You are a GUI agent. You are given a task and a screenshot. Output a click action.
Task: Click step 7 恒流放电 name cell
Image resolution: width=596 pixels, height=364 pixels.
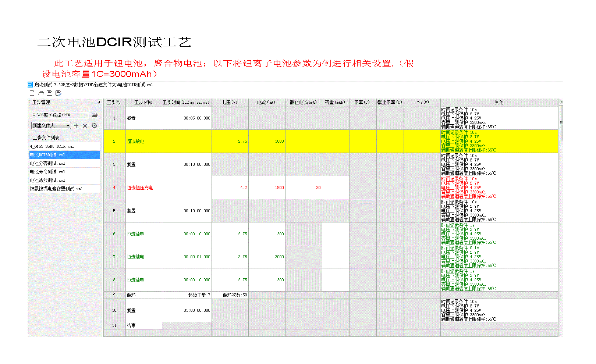[x=143, y=257]
